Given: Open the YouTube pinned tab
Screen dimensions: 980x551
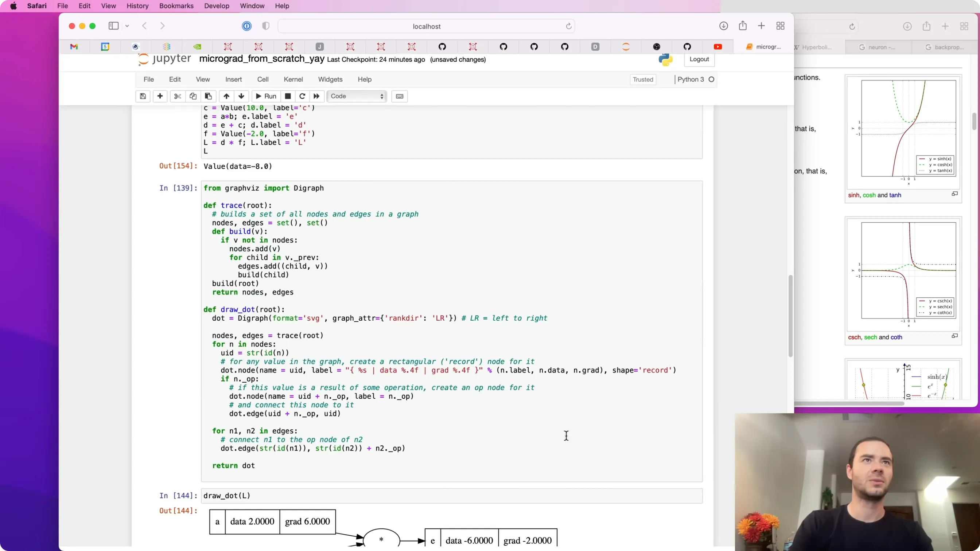Looking at the screenshot, I should coord(718,47).
